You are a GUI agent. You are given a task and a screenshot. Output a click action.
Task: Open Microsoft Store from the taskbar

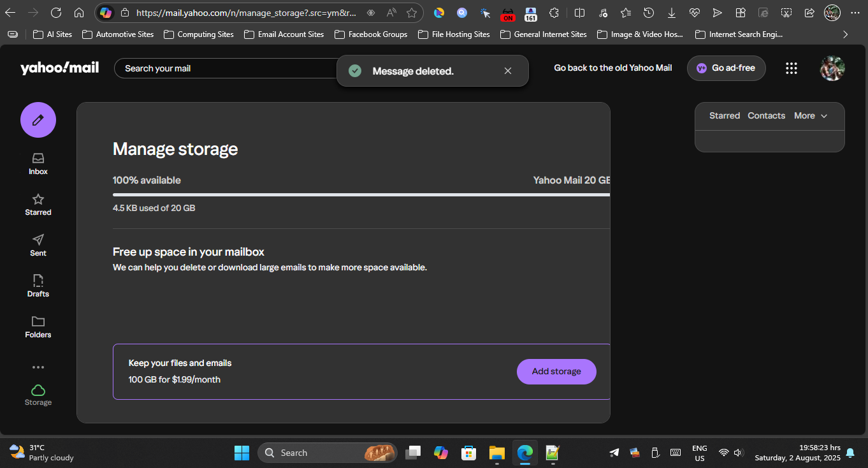[x=469, y=453]
